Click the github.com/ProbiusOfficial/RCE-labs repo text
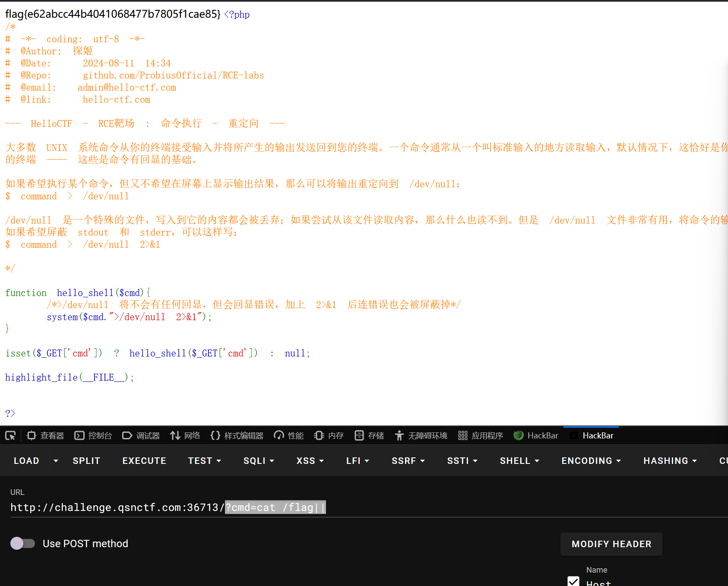 click(173, 76)
